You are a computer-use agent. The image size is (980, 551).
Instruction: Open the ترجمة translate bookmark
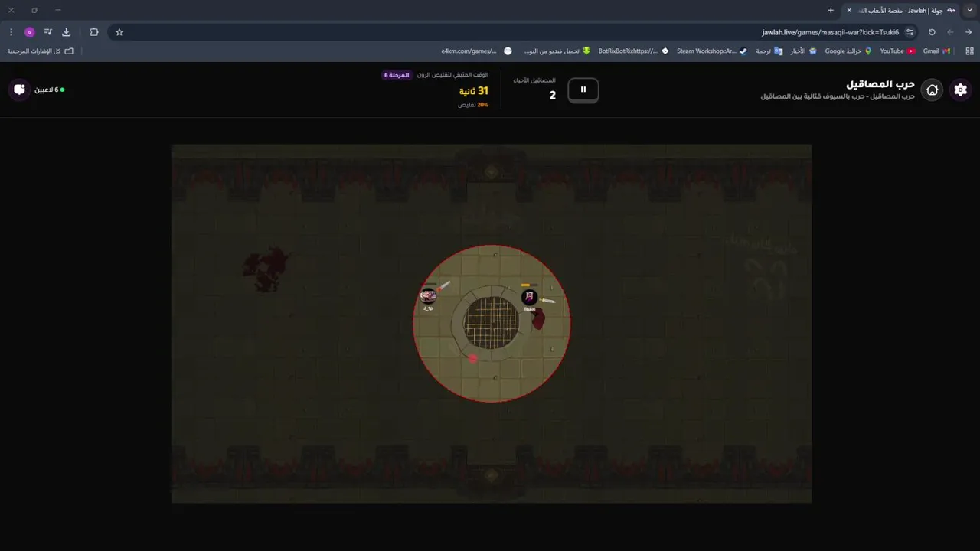pos(769,51)
